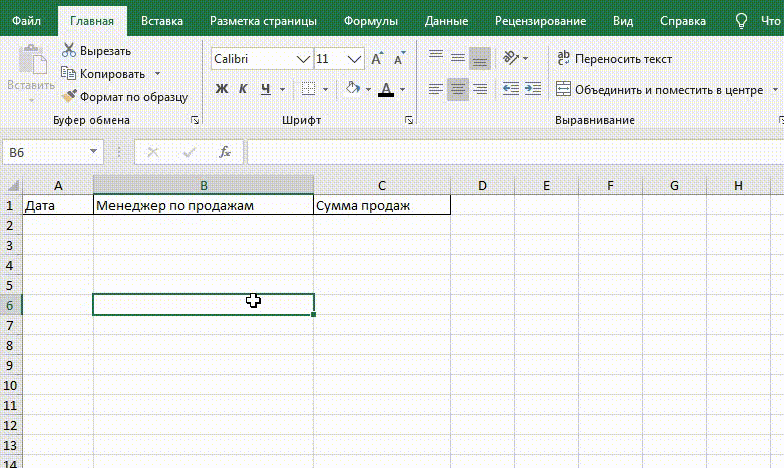Click the Copy (Копировать) button
The image size is (784, 468).
pyautogui.click(x=103, y=74)
